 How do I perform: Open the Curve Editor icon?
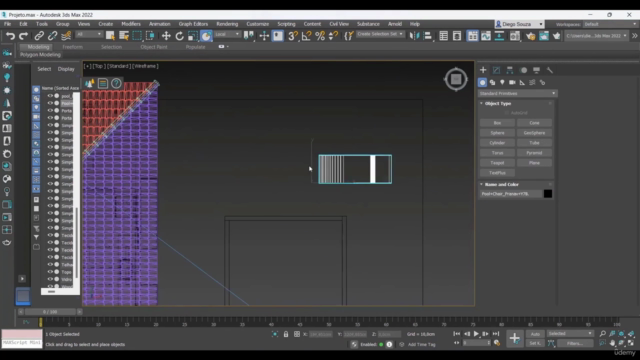[486, 36]
